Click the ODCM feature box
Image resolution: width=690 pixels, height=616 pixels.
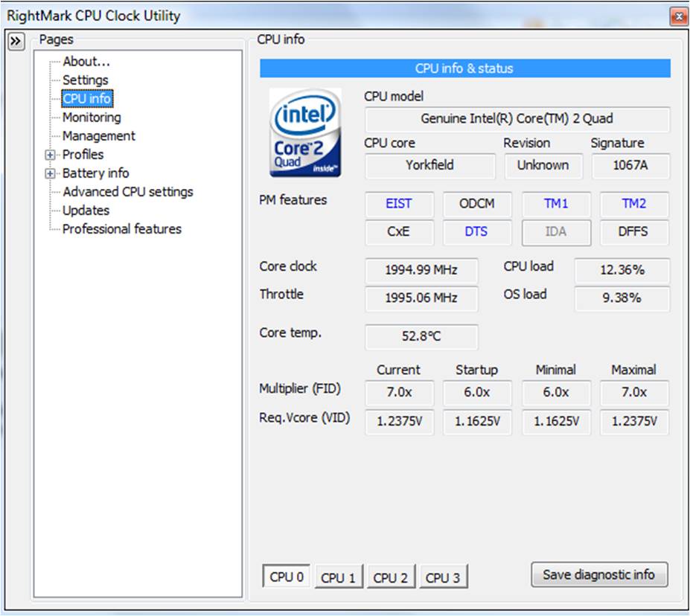pyautogui.click(x=477, y=204)
